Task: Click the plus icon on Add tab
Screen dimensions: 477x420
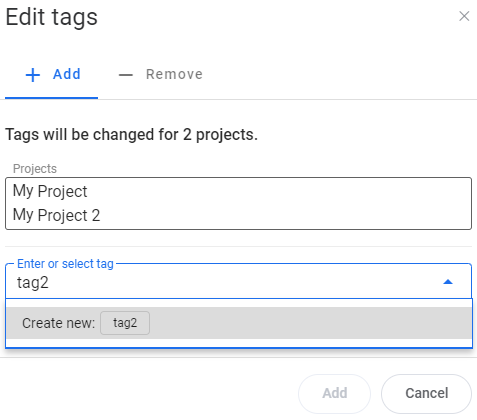Action: (x=33, y=75)
